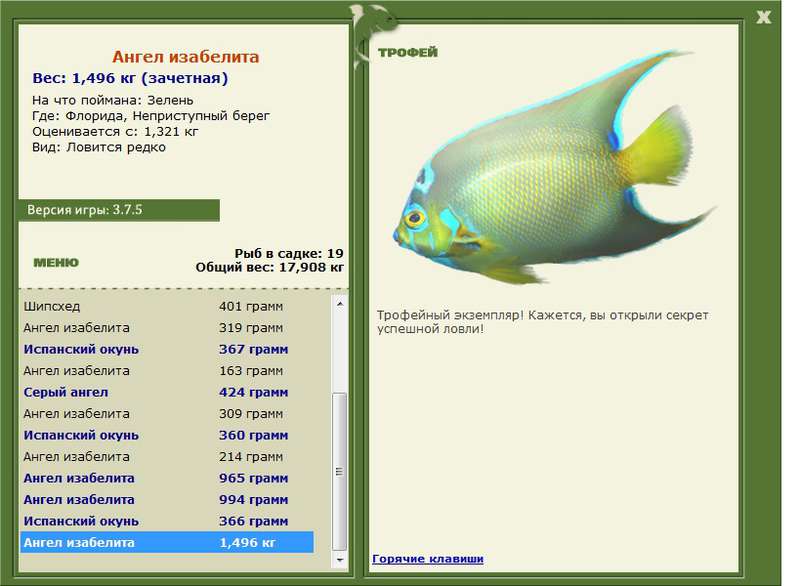The width and height of the screenshot is (800, 586).
Task: Click the На что поймана: Зелень line
Action: [x=113, y=100]
